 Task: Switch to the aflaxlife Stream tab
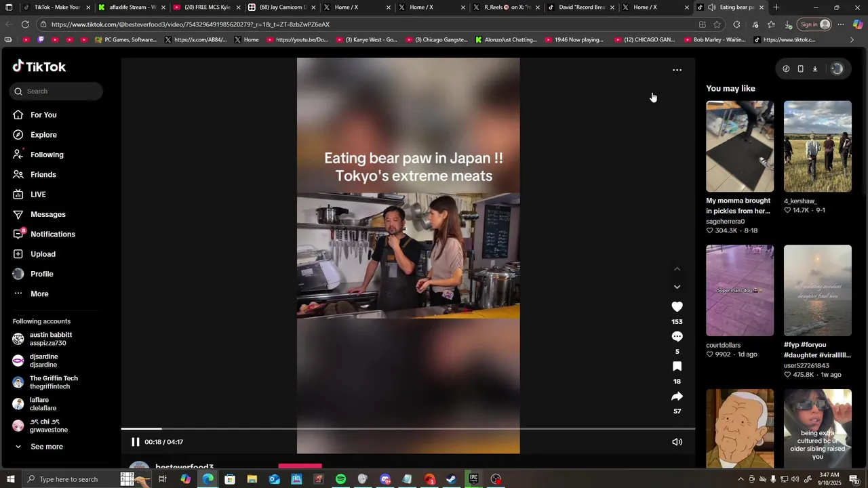pos(132,7)
